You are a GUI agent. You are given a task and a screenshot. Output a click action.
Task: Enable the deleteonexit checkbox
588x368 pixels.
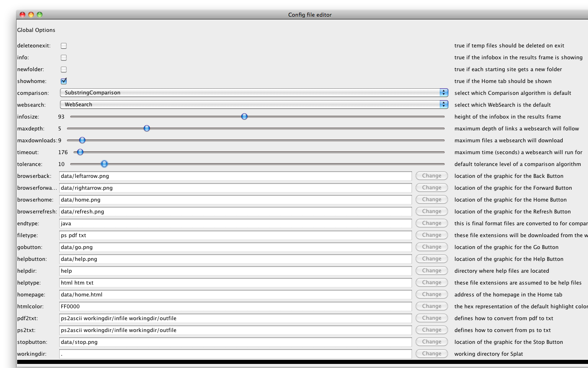pos(64,46)
